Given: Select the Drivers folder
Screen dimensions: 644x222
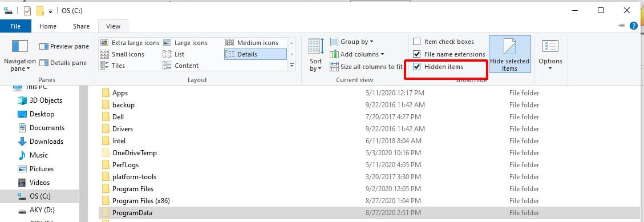Looking at the screenshot, I should pyautogui.click(x=123, y=128).
